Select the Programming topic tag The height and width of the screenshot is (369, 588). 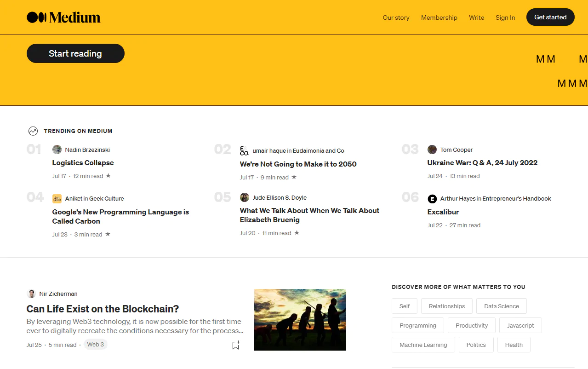pos(418,326)
